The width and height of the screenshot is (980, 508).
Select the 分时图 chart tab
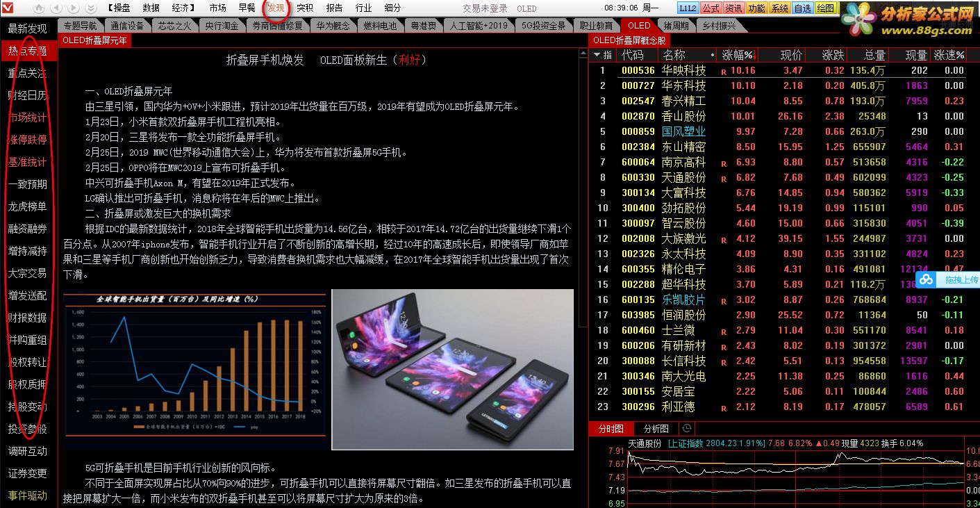click(x=611, y=429)
